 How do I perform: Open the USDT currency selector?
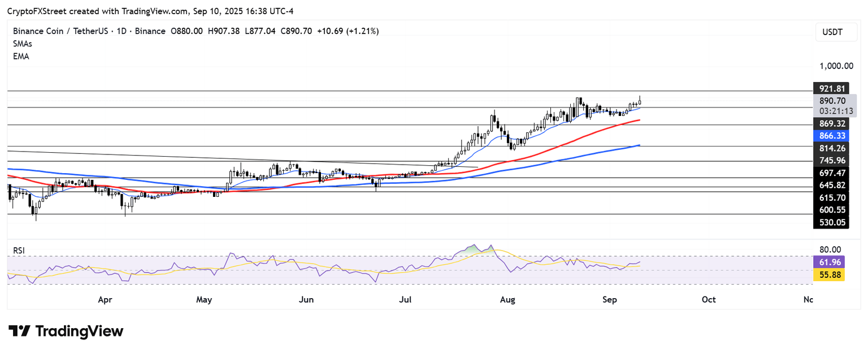tap(832, 32)
